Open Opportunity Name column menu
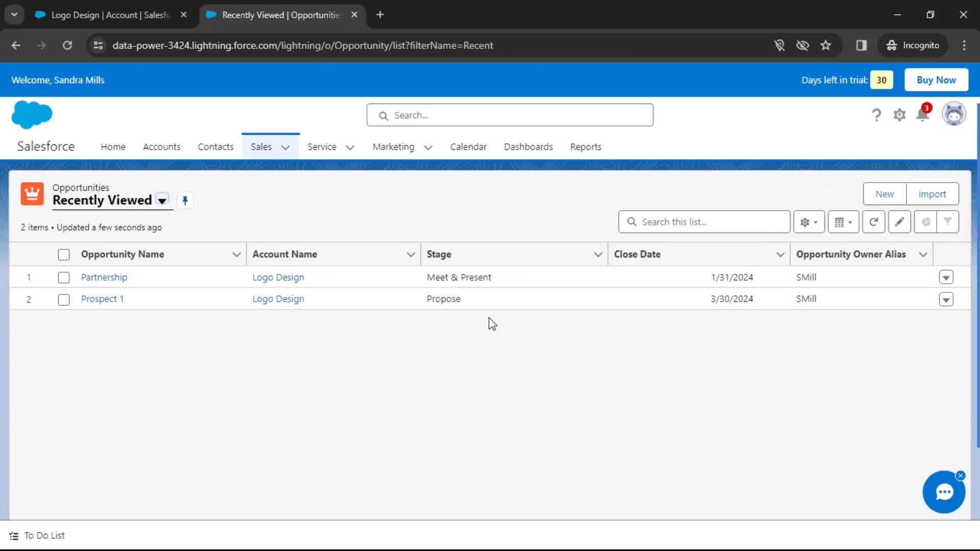Image resolution: width=980 pixels, height=551 pixels. tap(236, 254)
